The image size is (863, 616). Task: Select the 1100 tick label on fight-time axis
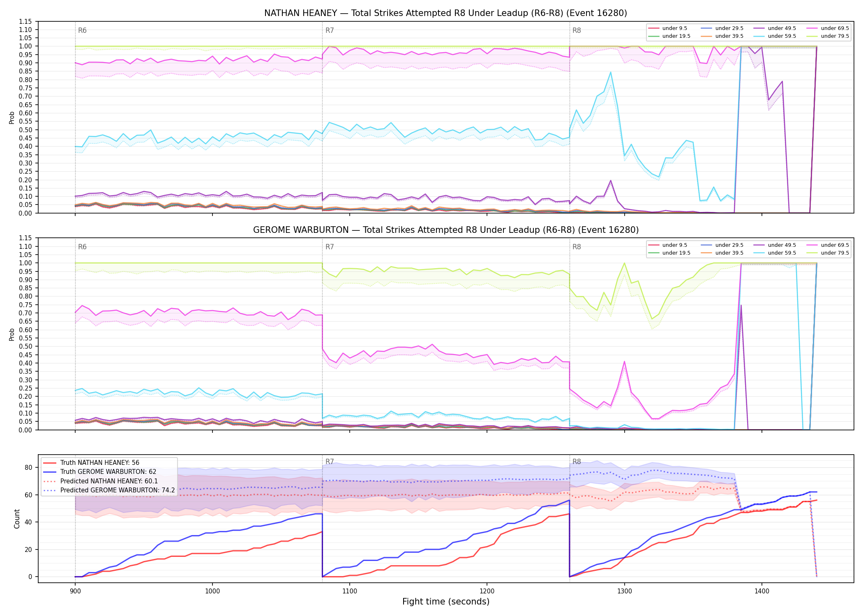(350, 591)
